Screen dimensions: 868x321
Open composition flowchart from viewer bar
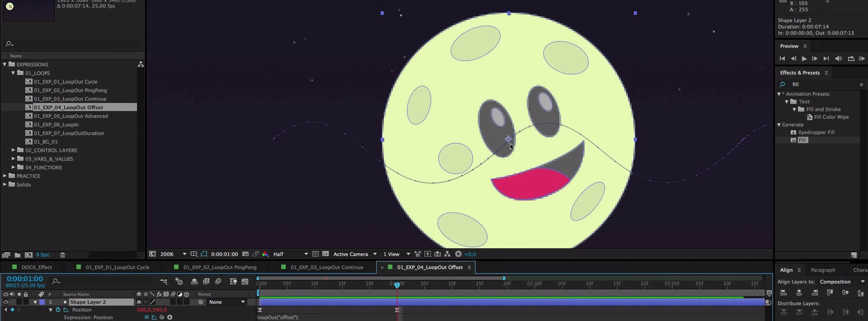(x=448, y=254)
